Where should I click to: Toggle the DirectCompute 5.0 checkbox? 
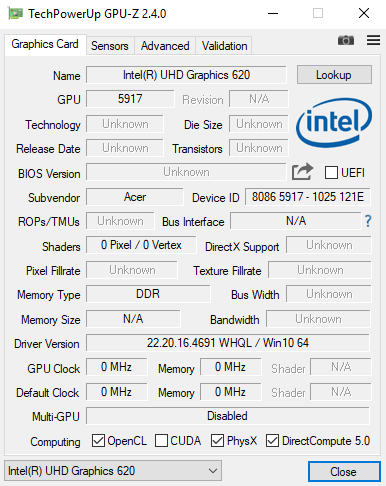tap(272, 441)
